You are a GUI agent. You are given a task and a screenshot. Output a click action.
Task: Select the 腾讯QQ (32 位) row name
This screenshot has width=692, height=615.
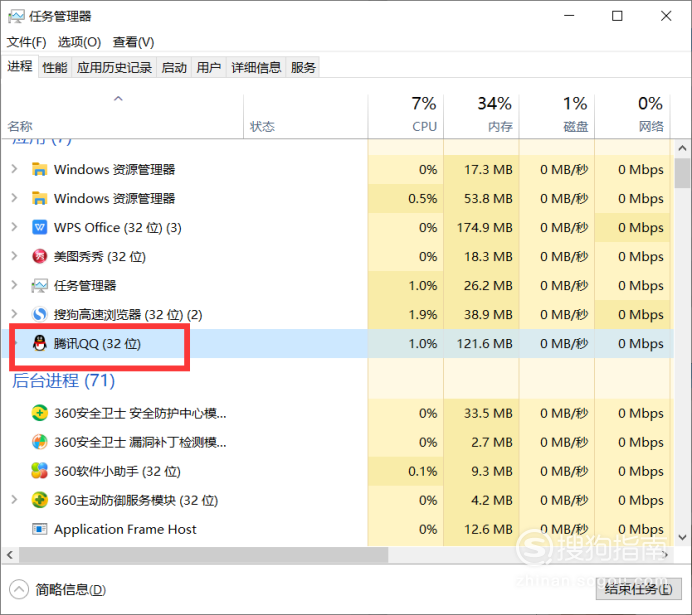click(x=97, y=344)
